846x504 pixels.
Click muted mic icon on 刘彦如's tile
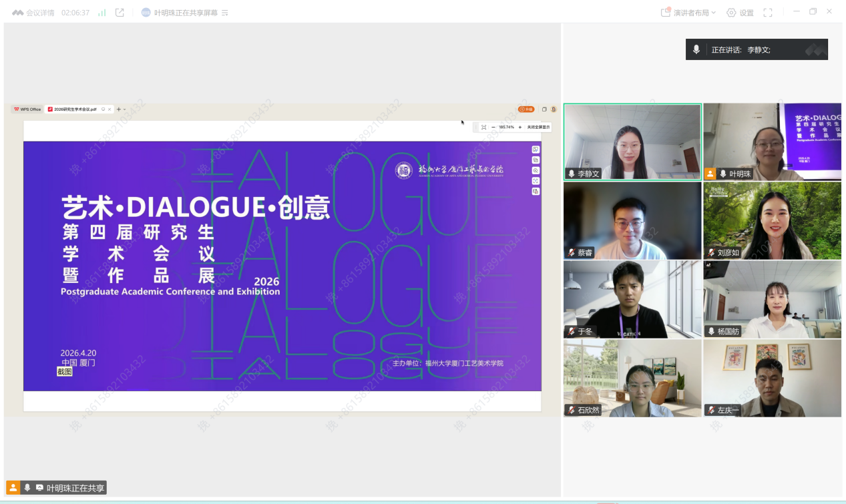[x=712, y=253]
